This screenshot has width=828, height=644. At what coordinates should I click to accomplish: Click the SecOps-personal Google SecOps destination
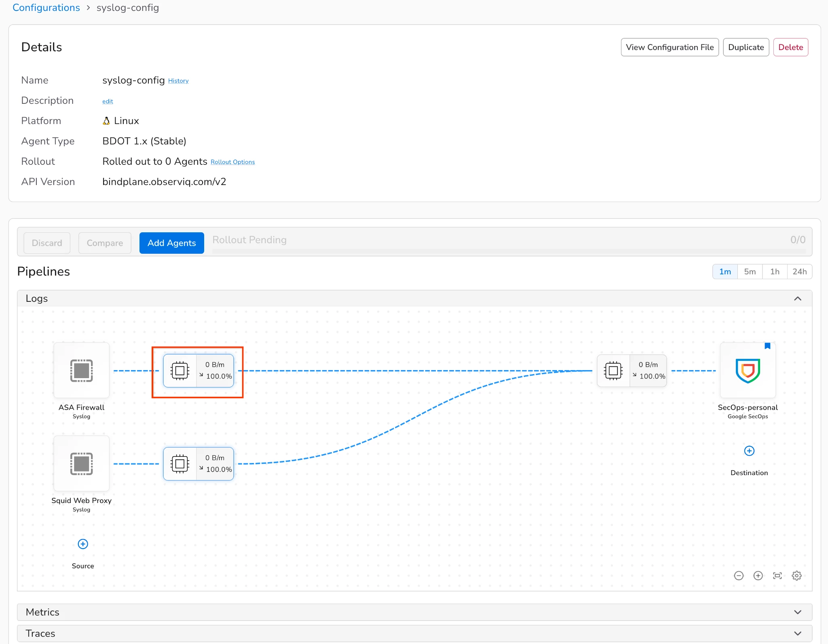click(748, 370)
